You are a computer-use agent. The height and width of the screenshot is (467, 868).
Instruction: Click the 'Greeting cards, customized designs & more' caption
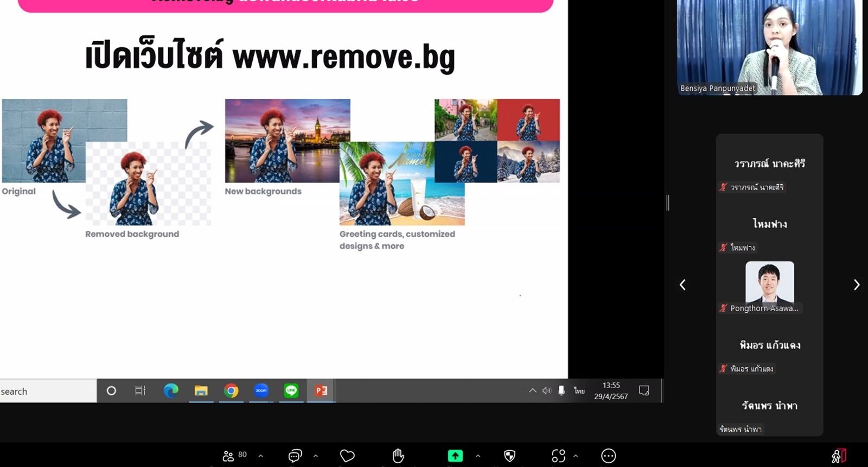tap(397, 240)
